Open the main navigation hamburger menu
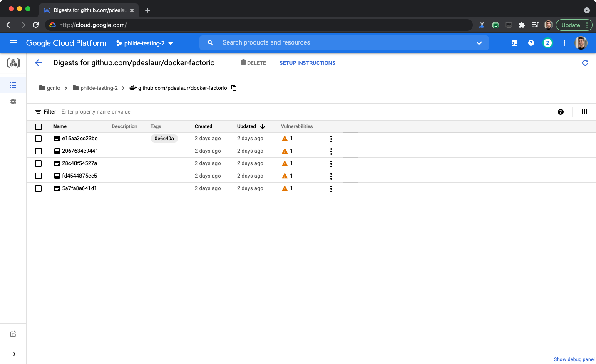Viewport: 596px width, 364px height. [13, 43]
